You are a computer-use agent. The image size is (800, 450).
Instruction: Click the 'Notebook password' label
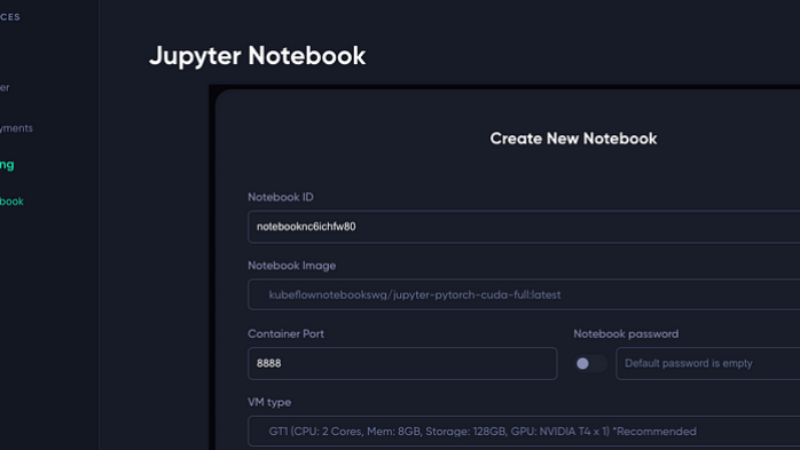(x=626, y=334)
